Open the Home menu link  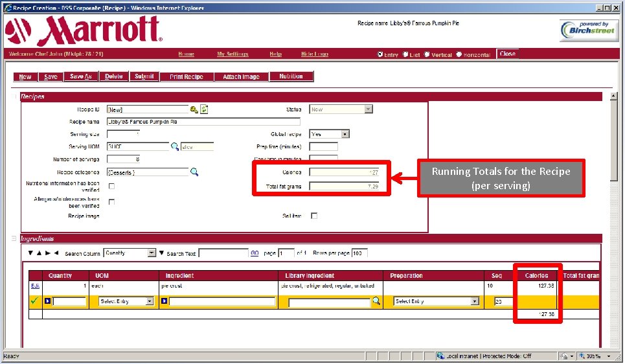coord(186,54)
